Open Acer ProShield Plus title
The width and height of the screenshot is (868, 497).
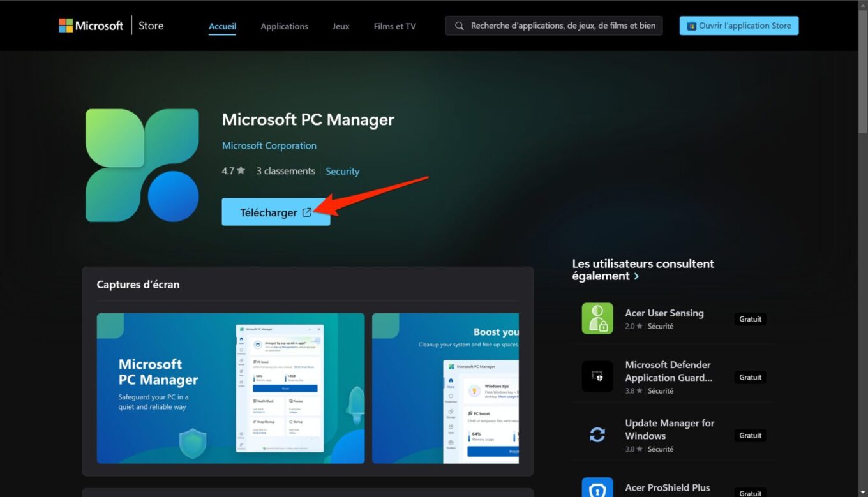pyautogui.click(x=668, y=487)
